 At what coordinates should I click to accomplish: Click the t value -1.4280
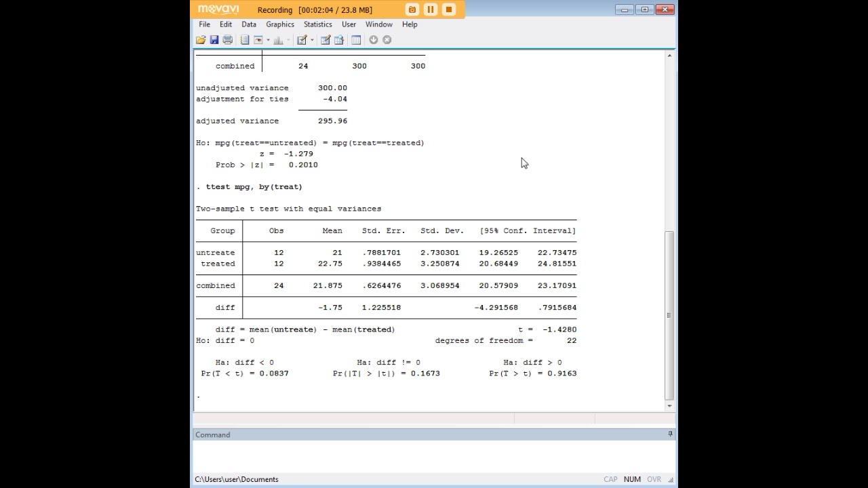[559, 329]
